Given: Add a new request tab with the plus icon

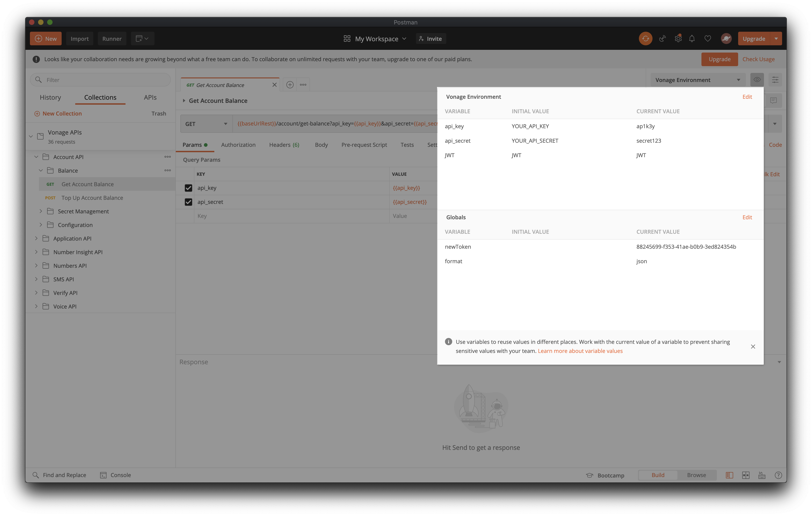Looking at the screenshot, I should pos(290,85).
